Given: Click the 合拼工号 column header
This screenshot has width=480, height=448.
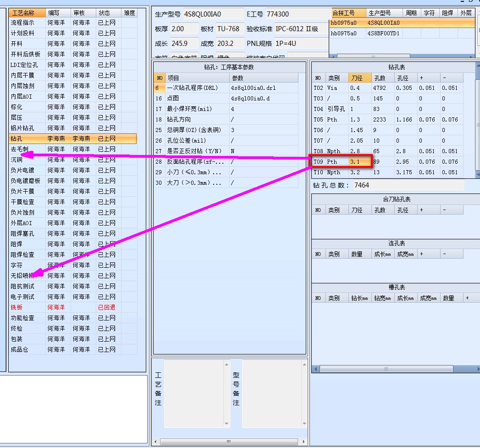Looking at the screenshot, I should (348, 13).
